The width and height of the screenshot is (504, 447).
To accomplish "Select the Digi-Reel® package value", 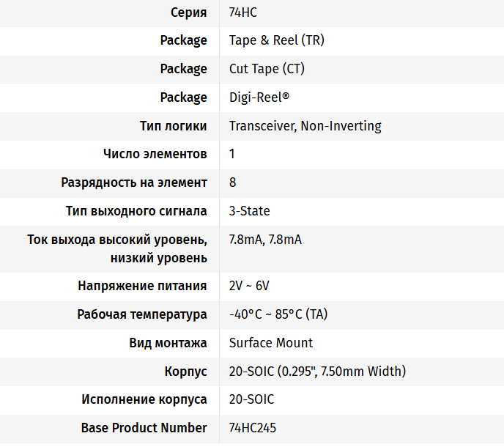I will pos(259,97).
